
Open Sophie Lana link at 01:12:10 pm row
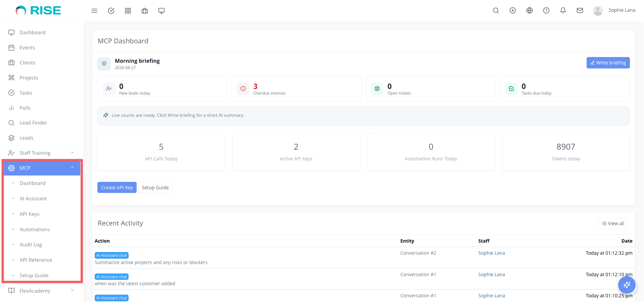[x=492, y=274]
